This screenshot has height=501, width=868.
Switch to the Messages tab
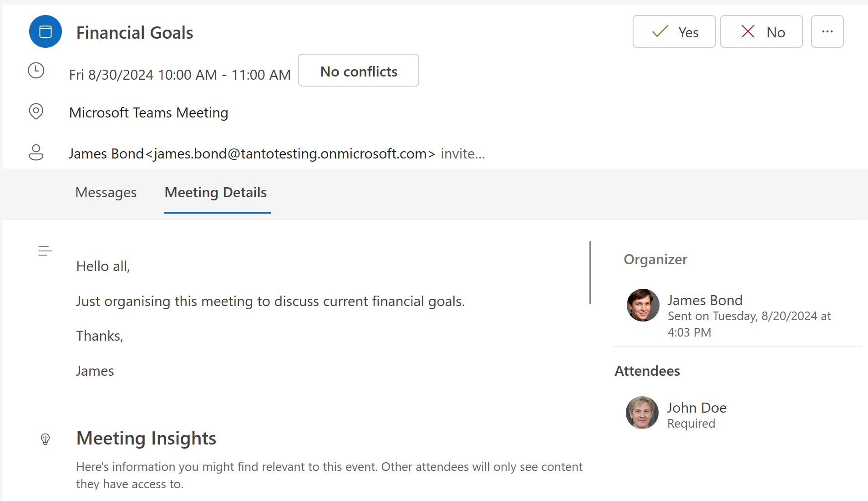[106, 193]
